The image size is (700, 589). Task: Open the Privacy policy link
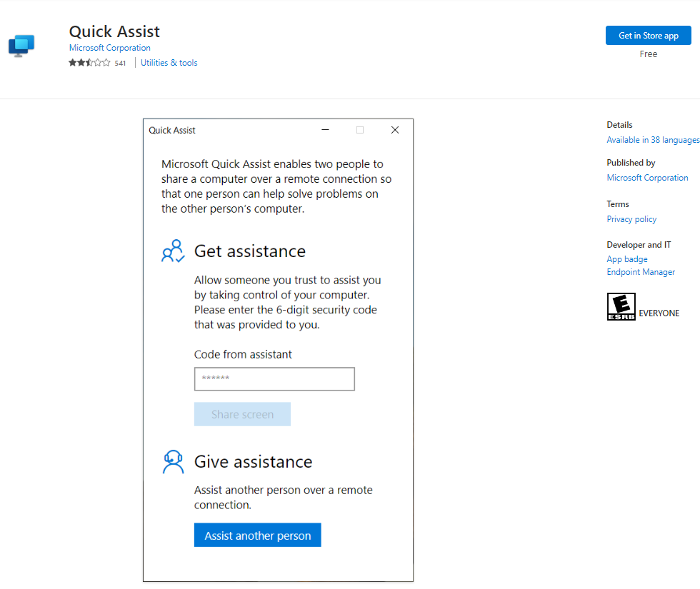pos(631,219)
